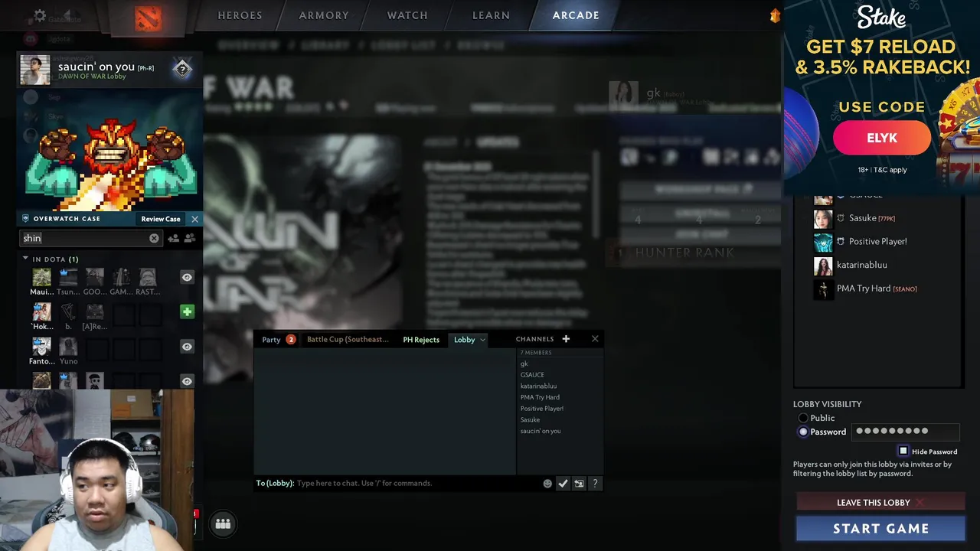Toggle the Hide Password checkbox
The width and height of the screenshot is (980, 551).
(x=903, y=452)
